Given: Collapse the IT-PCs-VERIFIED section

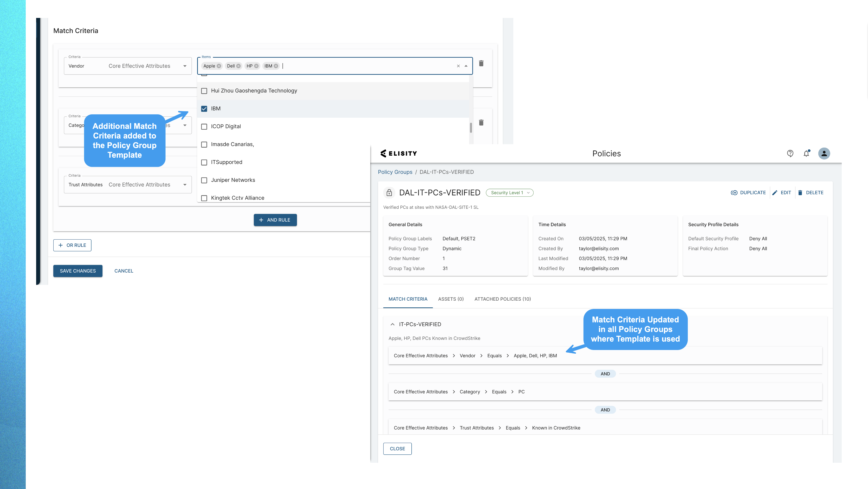Looking at the screenshot, I should (393, 324).
